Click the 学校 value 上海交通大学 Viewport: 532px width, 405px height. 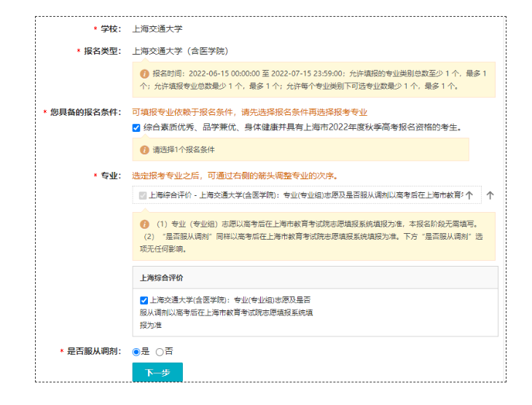(x=157, y=29)
